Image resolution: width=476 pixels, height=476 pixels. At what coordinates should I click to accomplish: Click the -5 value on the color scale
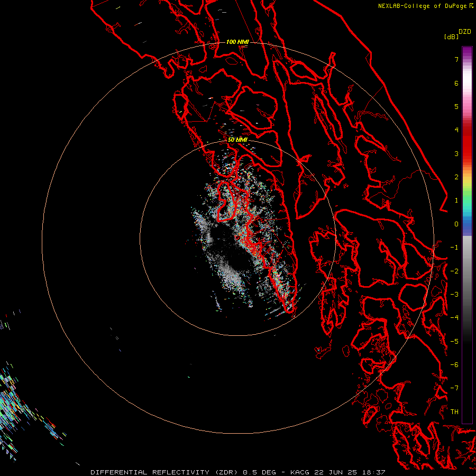tap(454, 342)
